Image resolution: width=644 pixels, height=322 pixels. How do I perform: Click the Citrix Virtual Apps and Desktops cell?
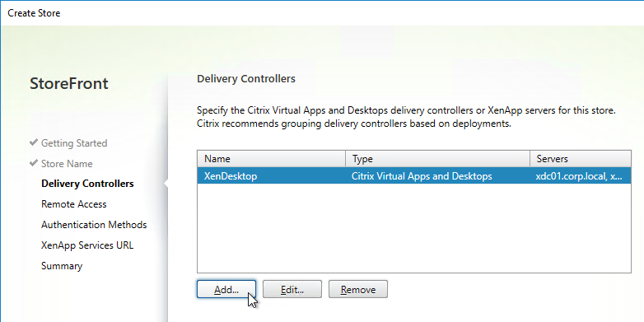422,176
